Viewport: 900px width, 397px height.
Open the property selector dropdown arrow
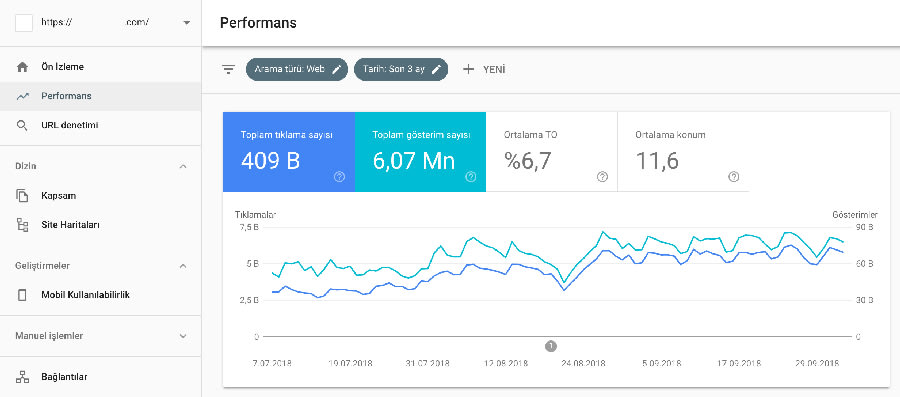click(x=187, y=23)
